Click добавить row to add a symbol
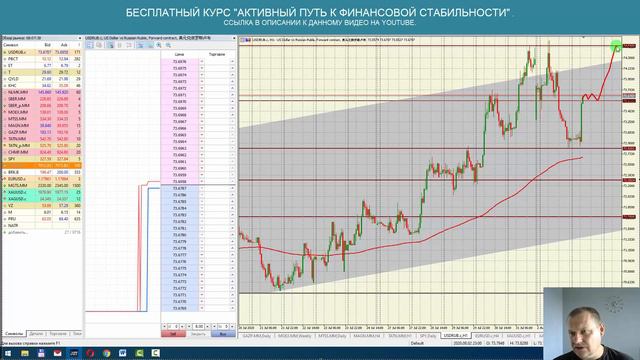The height and width of the screenshot is (360, 640). click(42, 232)
